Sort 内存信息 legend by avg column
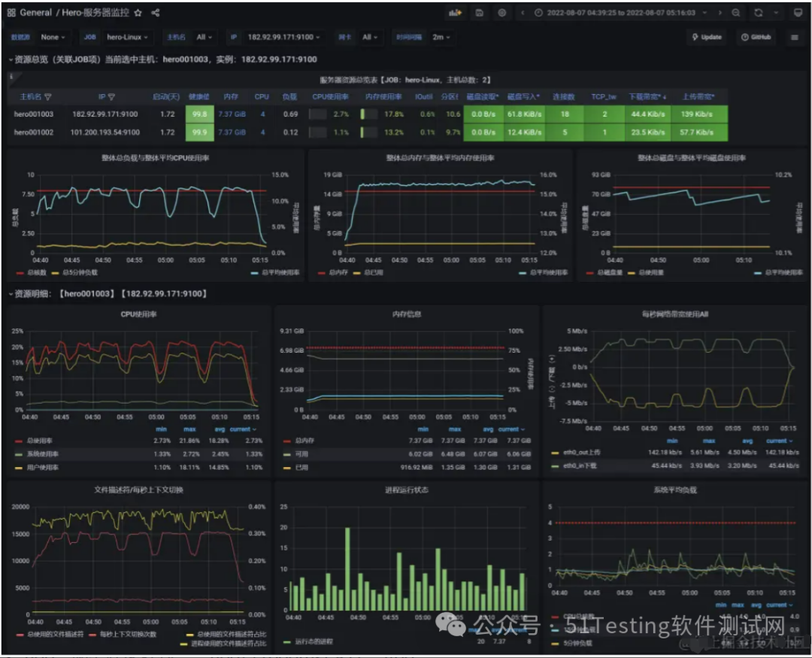Screen dimensions: 812x658 click(x=488, y=429)
